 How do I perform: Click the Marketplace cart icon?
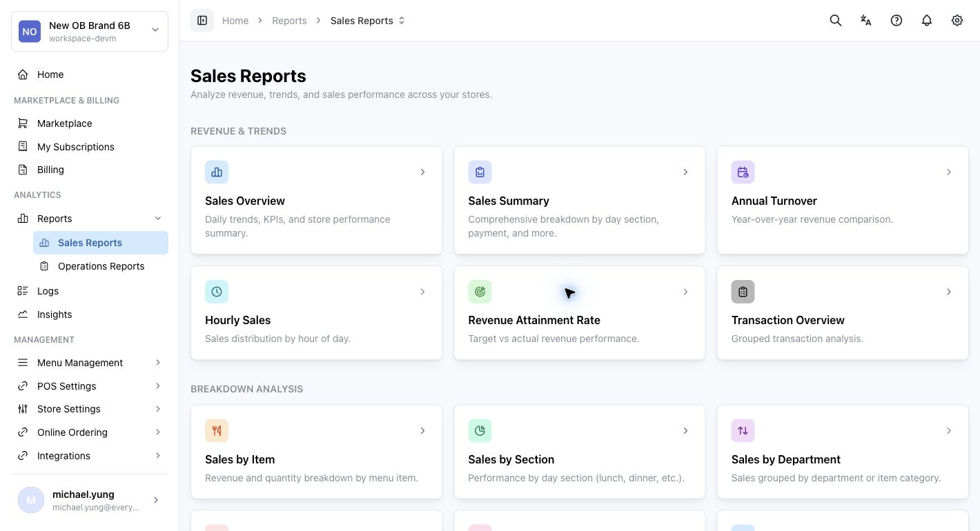coord(23,123)
